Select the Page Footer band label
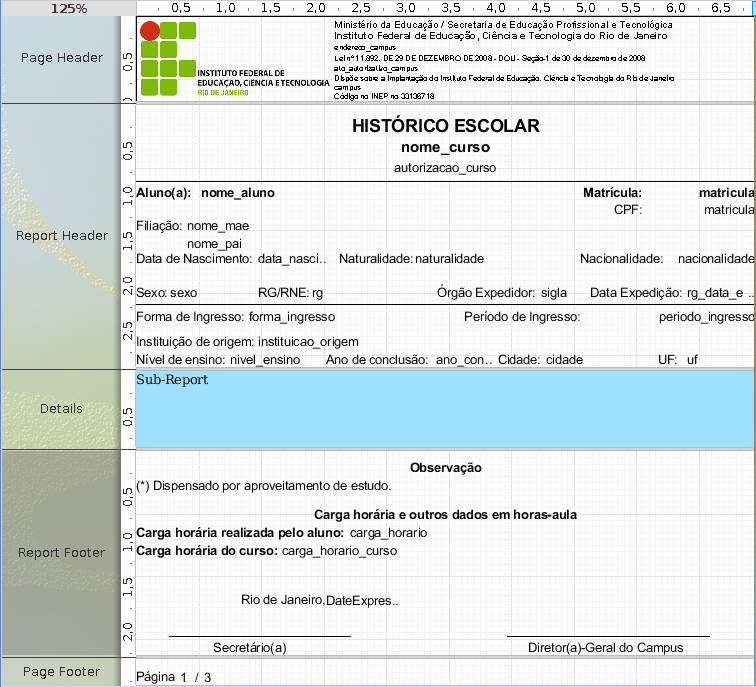 [61, 672]
